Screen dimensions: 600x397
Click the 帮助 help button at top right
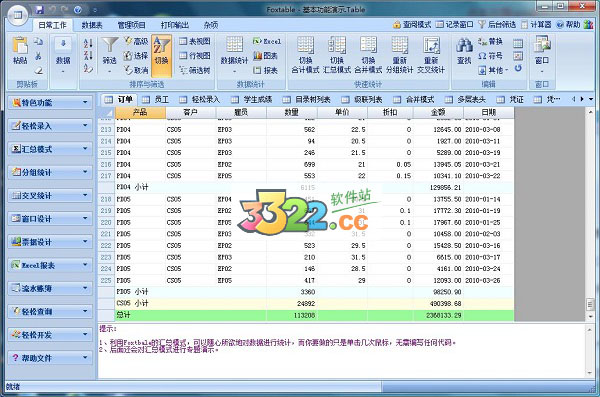coord(568,25)
